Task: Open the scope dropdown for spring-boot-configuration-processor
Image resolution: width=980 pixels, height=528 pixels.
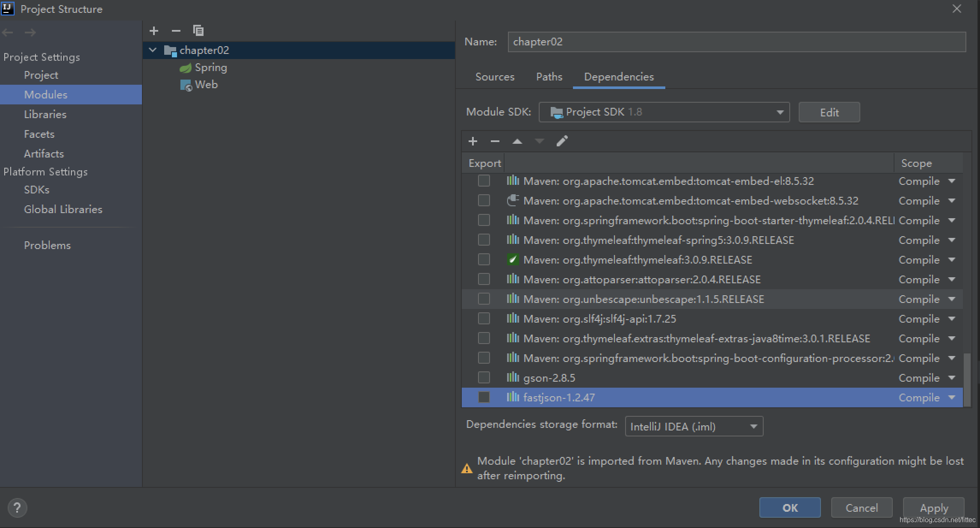Action: [952, 358]
